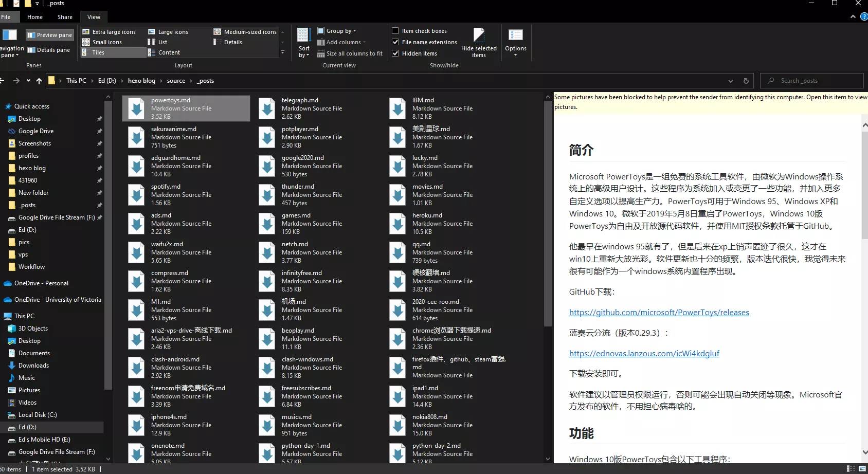Viewport: 868px width, 474px height.
Task: Toggle the Preview pane button
Action: (49, 35)
